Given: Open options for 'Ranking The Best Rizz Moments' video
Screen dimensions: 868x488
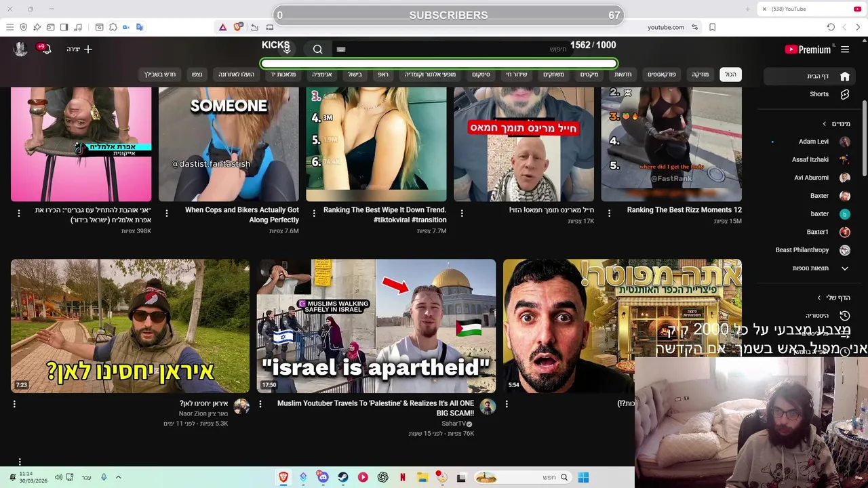Looking at the screenshot, I should pos(609,213).
